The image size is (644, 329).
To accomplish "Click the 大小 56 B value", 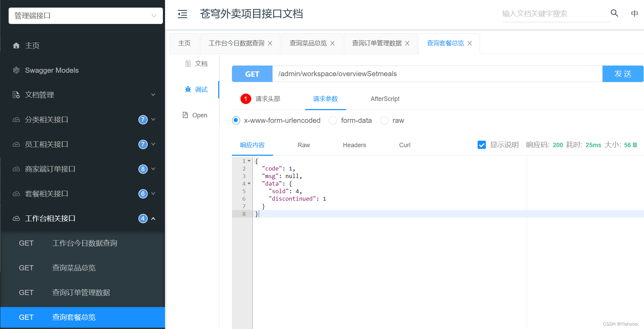I will (x=630, y=145).
